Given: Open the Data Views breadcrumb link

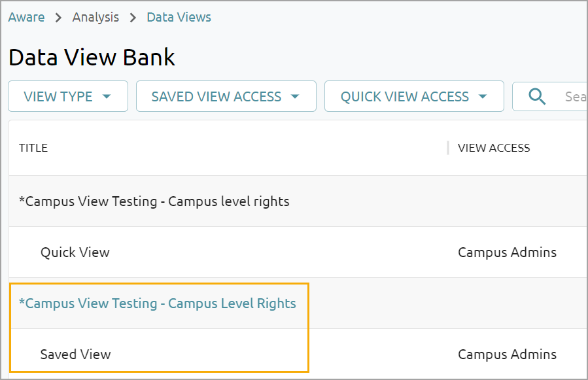Looking at the screenshot, I should click(179, 17).
